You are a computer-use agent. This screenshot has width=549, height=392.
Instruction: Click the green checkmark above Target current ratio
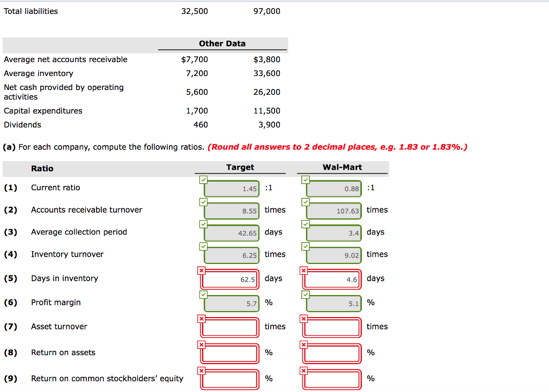point(203,180)
